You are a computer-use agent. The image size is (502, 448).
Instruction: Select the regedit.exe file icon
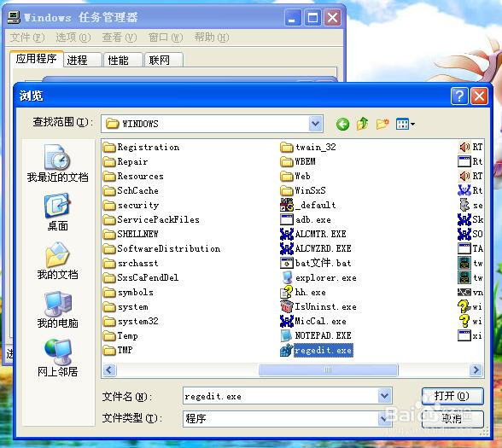click(287, 351)
